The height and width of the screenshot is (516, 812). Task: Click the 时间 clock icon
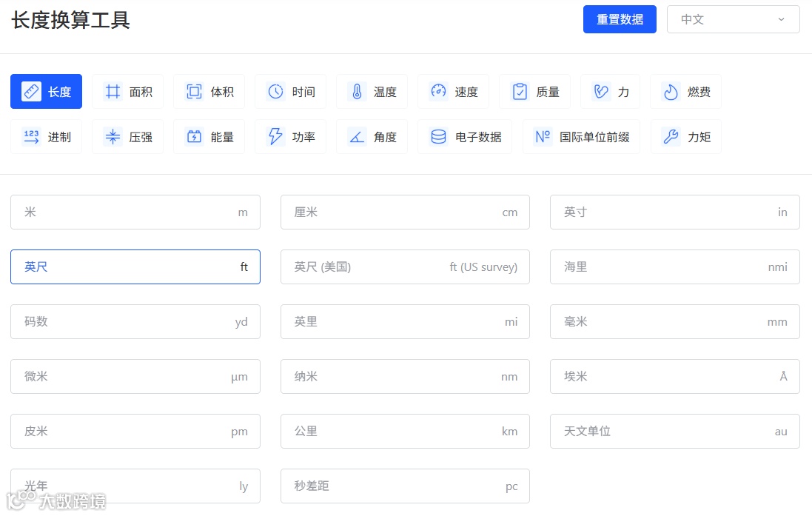(275, 92)
